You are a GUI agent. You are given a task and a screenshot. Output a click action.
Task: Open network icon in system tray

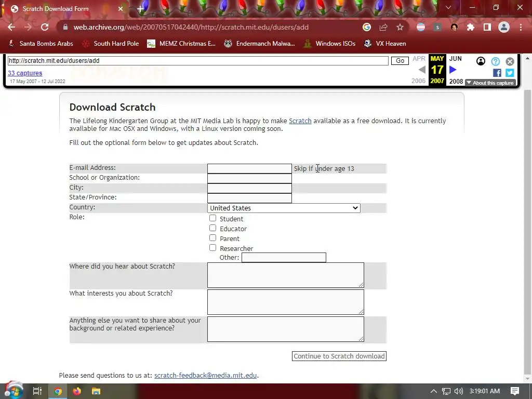(x=446, y=391)
